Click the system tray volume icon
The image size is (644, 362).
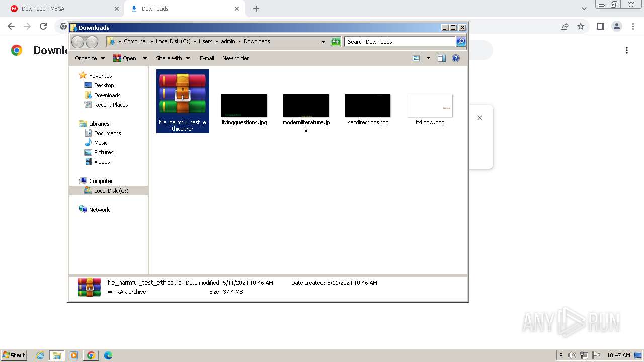point(572,355)
